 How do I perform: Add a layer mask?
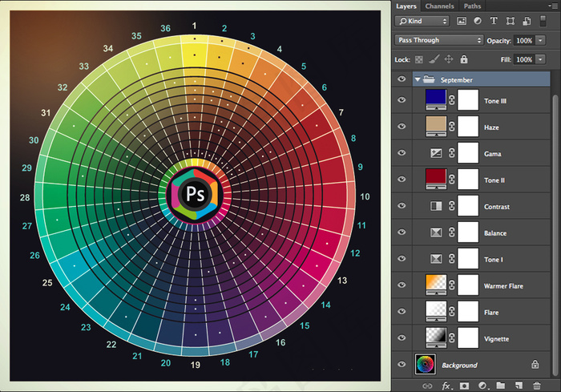pyautogui.click(x=465, y=386)
